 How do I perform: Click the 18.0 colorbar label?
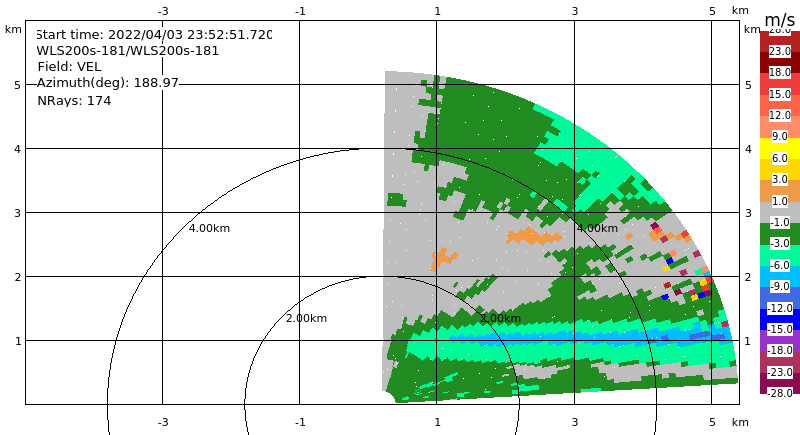point(780,72)
